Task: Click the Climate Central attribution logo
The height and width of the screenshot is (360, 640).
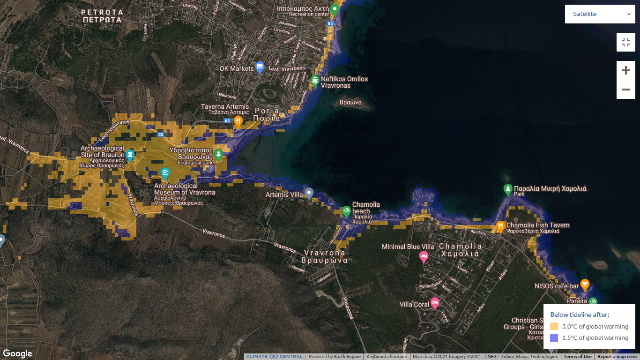Action: 274,356
